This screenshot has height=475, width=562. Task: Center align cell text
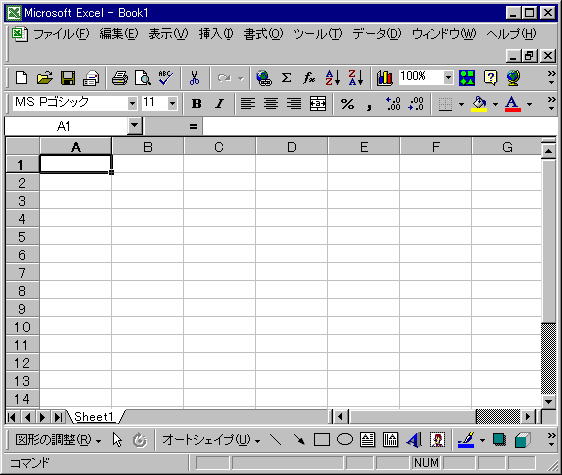pyautogui.click(x=271, y=104)
